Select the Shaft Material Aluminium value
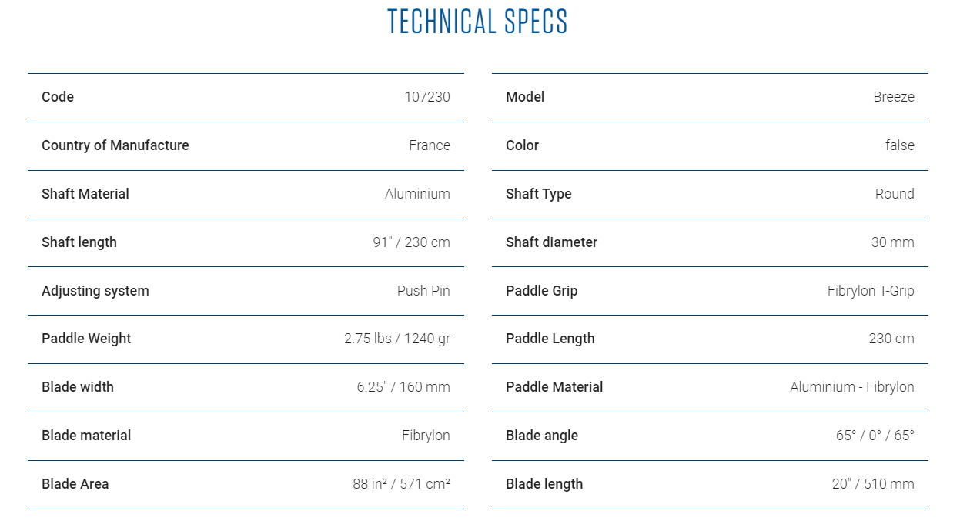 coord(417,194)
